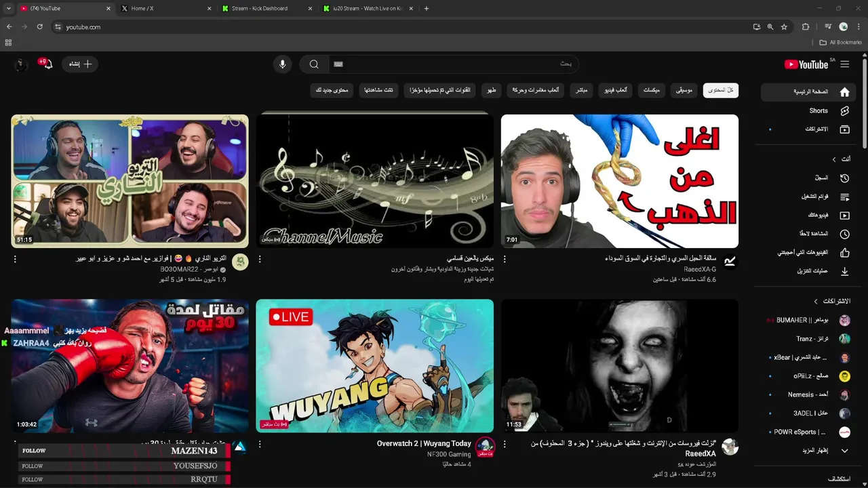Expand the You (أنت) section chevron

pyautogui.click(x=834, y=159)
